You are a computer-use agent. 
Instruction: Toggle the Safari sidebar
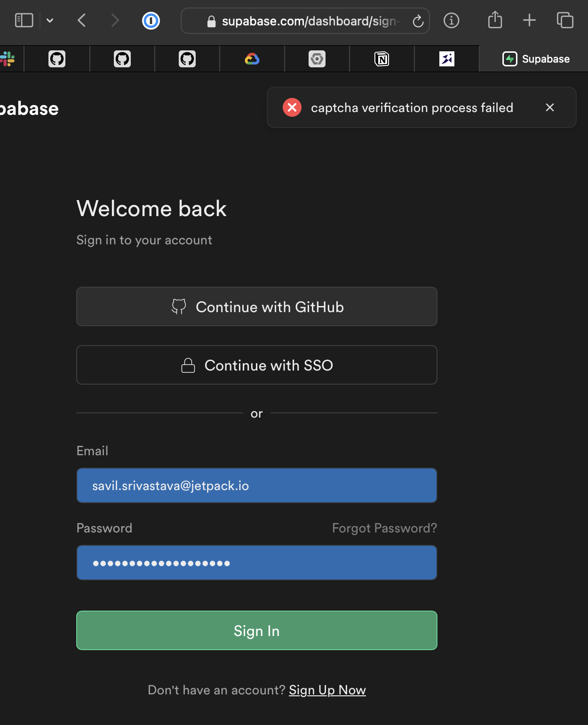(24, 20)
